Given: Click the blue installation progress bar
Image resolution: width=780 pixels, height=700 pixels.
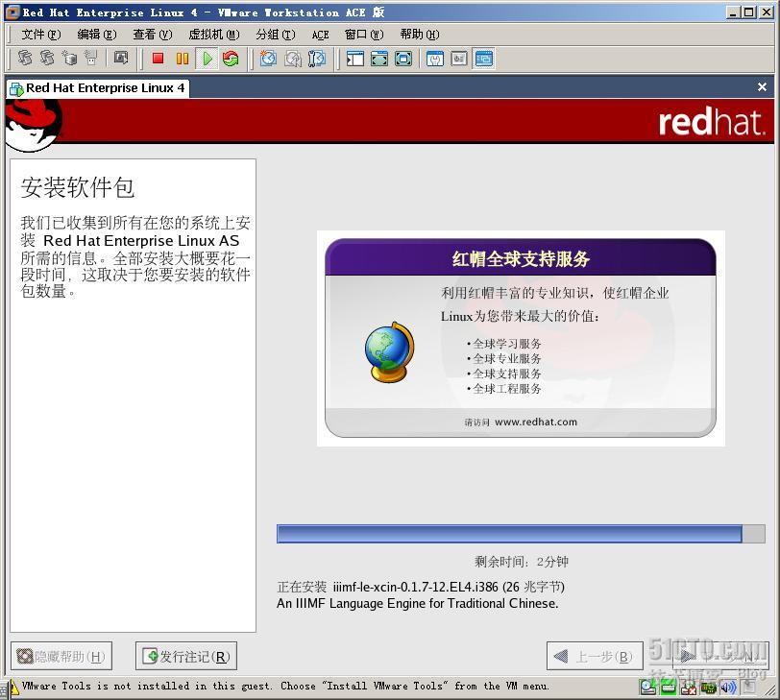Looking at the screenshot, I should point(521,534).
